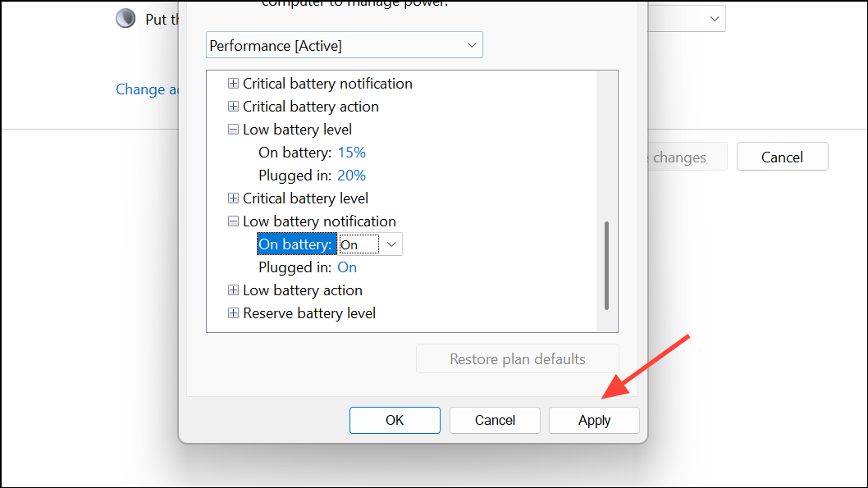Collapse Low battery level node
The image size is (868, 488).
point(233,130)
